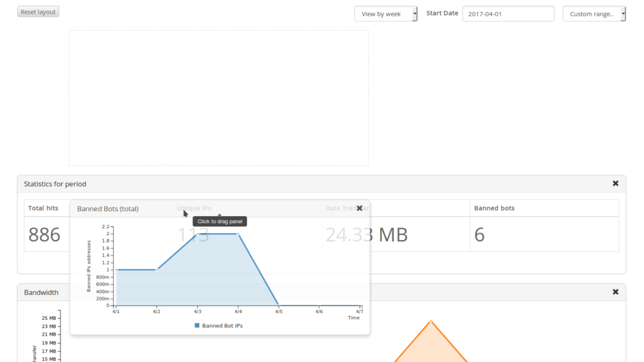Click the Banned Bot IPs legend label

point(222,326)
